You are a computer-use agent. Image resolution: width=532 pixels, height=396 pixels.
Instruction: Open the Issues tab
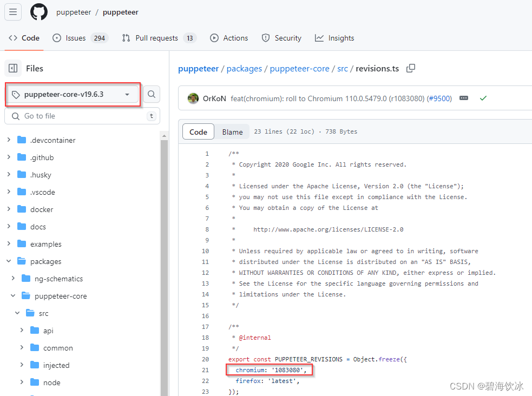[x=81, y=38]
